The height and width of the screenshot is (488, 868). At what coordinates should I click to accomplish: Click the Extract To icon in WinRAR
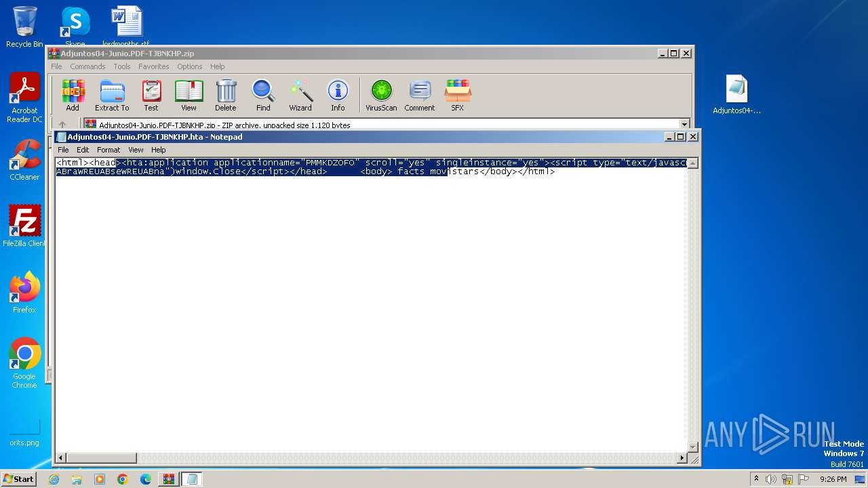coord(112,95)
